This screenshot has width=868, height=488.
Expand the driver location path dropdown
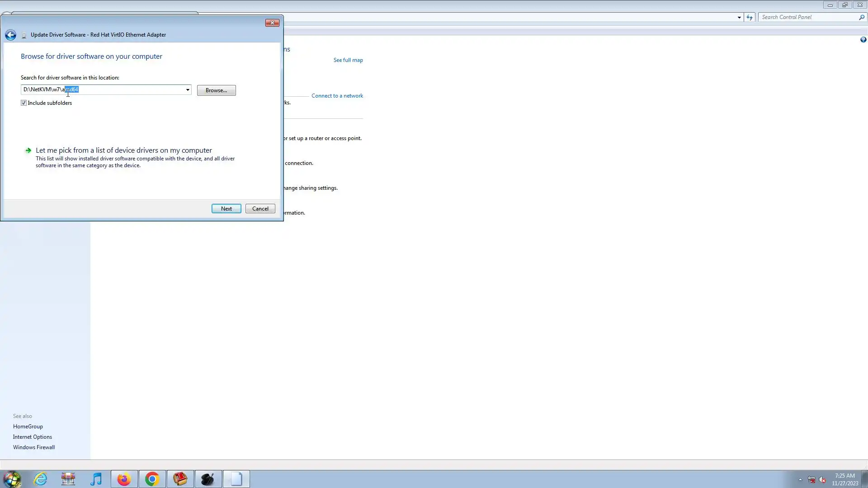pos(188,90)
